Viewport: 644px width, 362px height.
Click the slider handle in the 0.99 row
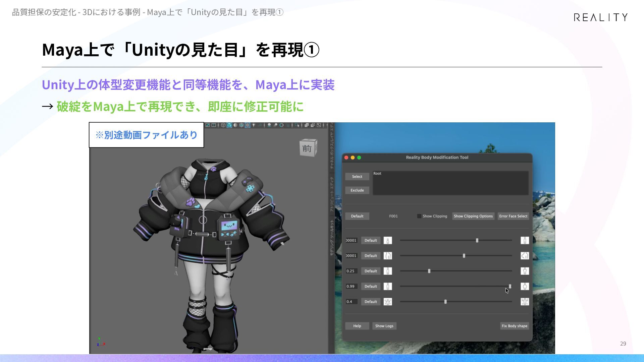510,287
